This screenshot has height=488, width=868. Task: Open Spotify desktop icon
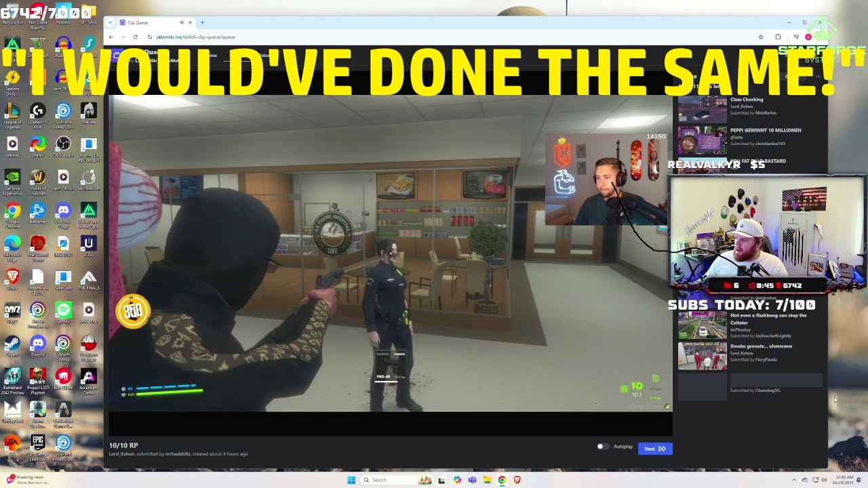point(63,312)
